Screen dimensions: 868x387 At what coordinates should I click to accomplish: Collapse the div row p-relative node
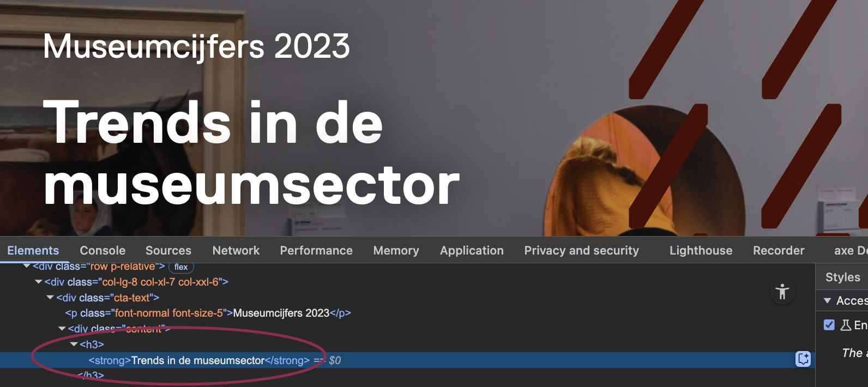[x=27, y=266]
